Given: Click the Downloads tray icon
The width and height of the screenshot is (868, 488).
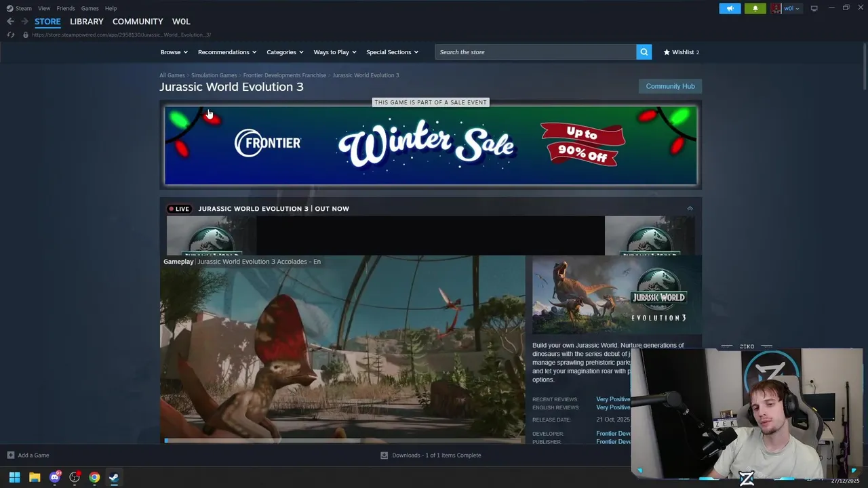Looking at the screenshot, I should (384, 455).
